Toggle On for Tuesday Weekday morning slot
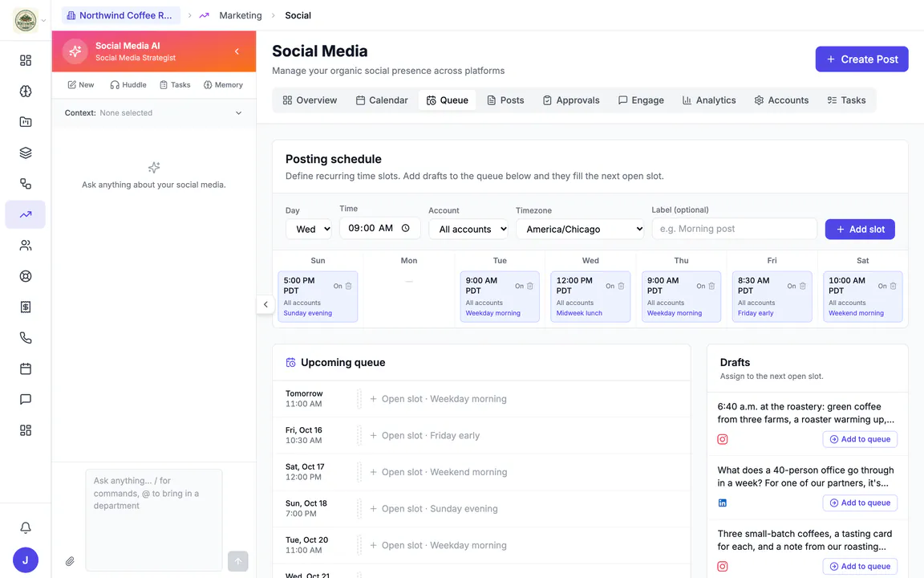The height and width of the screenshot is (578, 924). click(x=519, y=286)
